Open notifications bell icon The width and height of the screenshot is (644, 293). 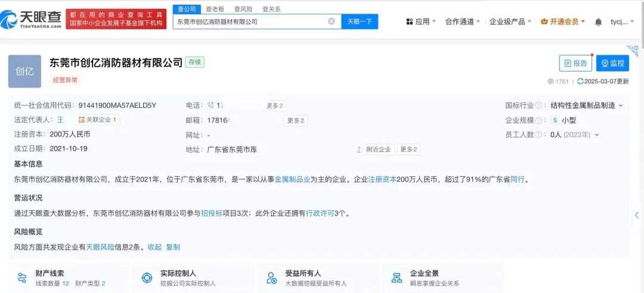pos(599,22)
